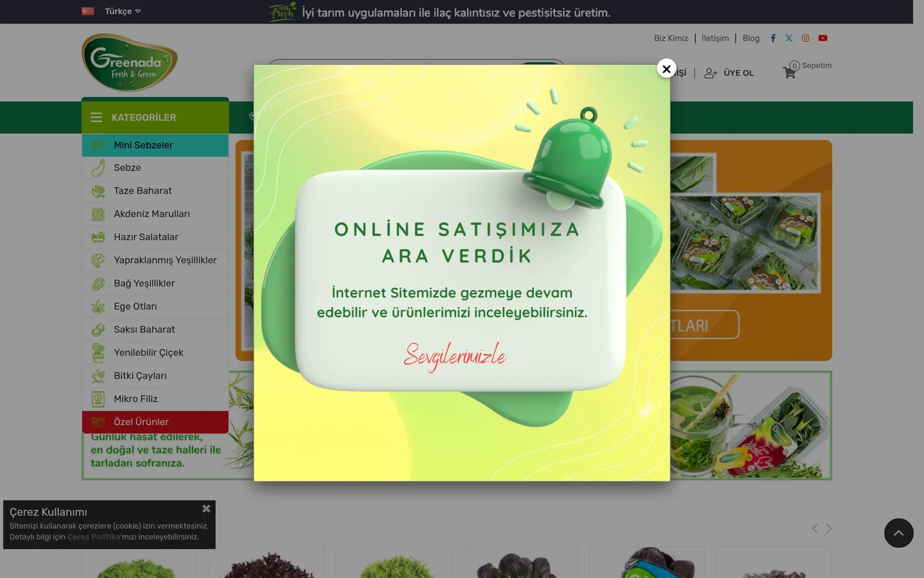Visit the Facebook page icon
The image size is (924, 578).
point(773,38)
